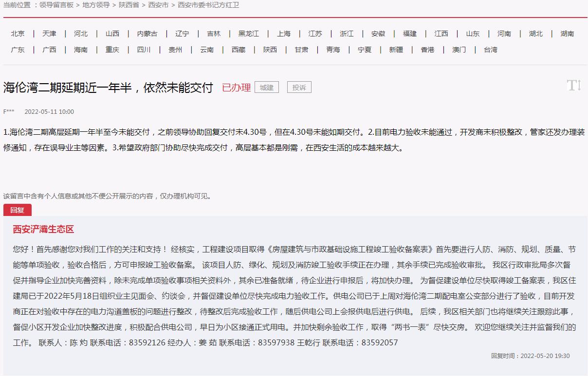Select 陕西省 in the breadcrumb path

129,5
